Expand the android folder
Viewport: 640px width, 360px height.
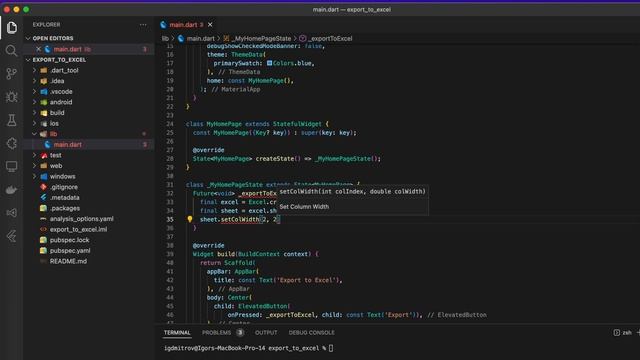click(34, 102)
